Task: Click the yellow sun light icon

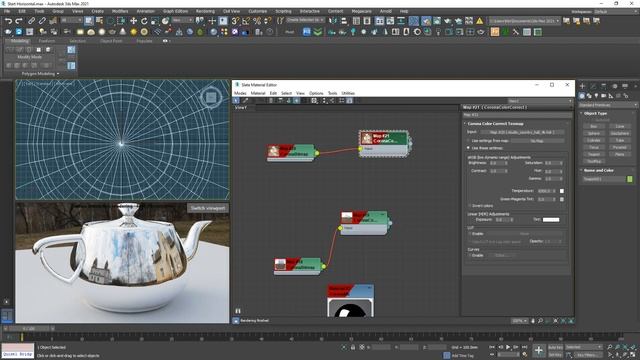Action: coord(133,32)
